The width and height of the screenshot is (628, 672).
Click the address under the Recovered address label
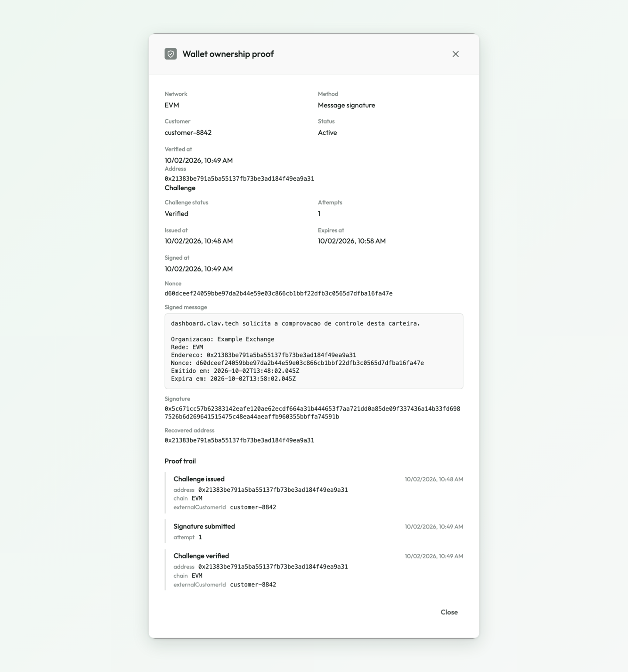[x=239, y=440]
